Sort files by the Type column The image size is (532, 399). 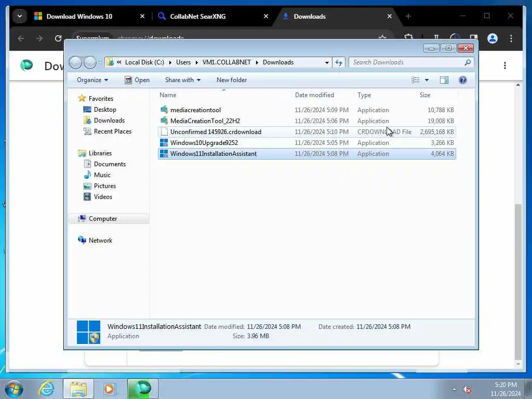pyautogui.click(x=364, y=95)
